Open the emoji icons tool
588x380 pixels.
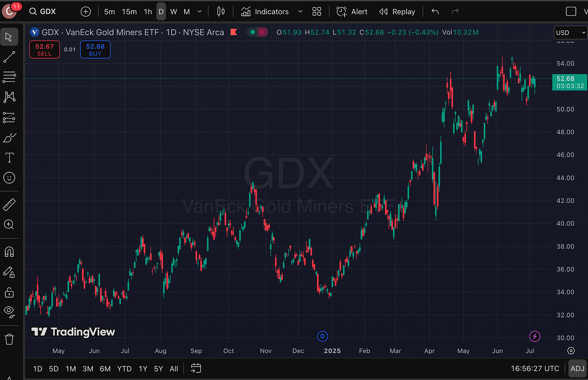click(9, 178)
